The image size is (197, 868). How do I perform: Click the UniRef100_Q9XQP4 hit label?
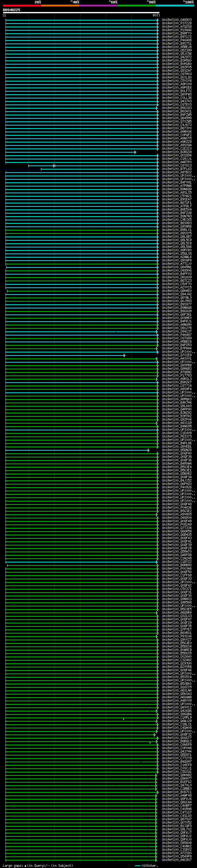click(177, 260)
